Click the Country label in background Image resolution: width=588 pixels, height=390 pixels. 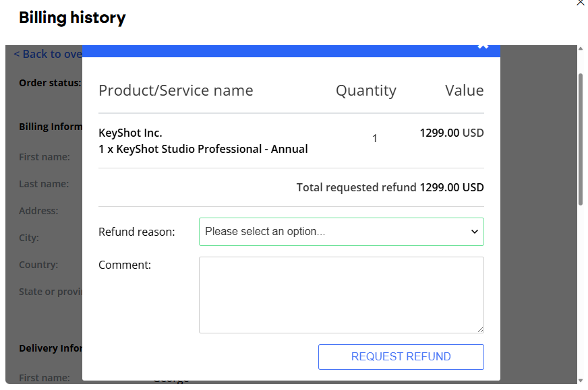pos(38,265)
